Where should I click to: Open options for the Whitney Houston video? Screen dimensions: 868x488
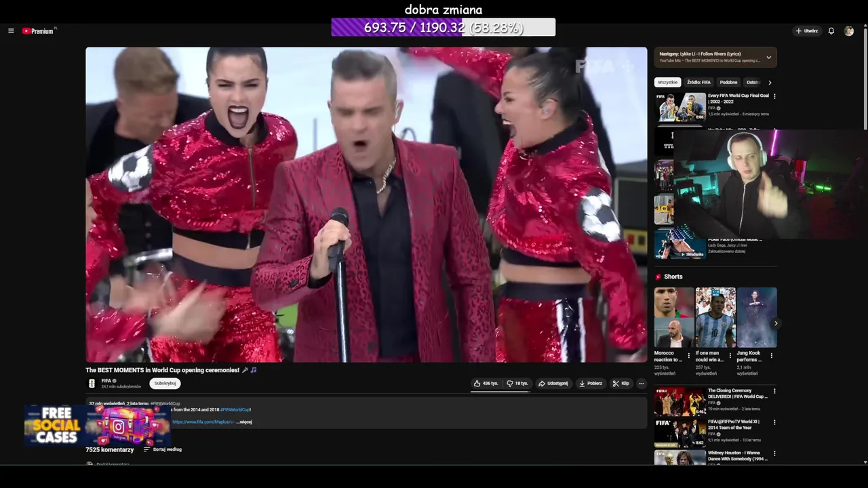coord(774,453)
